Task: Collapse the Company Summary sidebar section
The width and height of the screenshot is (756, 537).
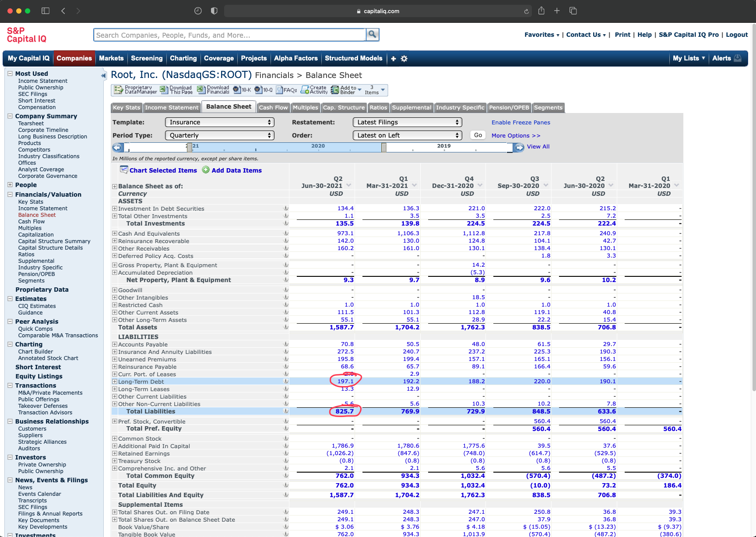Action: pos(10,116)
